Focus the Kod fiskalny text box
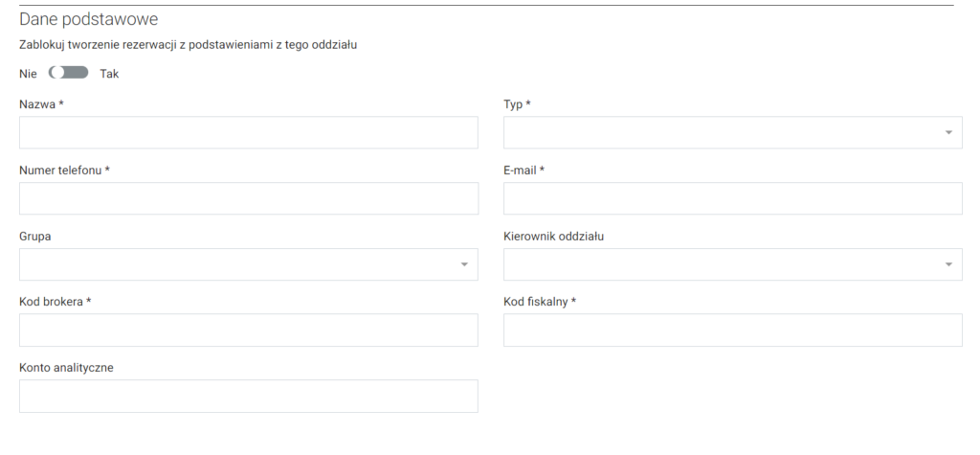The width and height of the screenshot is (980, 455). point(732,330)
